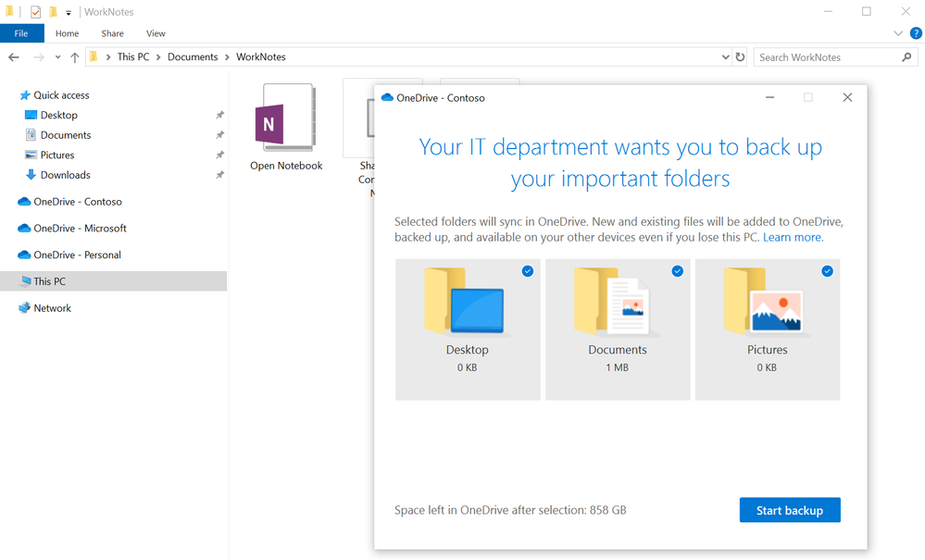
Task: Click New folder quick access toolbar icon
Action: (53, 12)
